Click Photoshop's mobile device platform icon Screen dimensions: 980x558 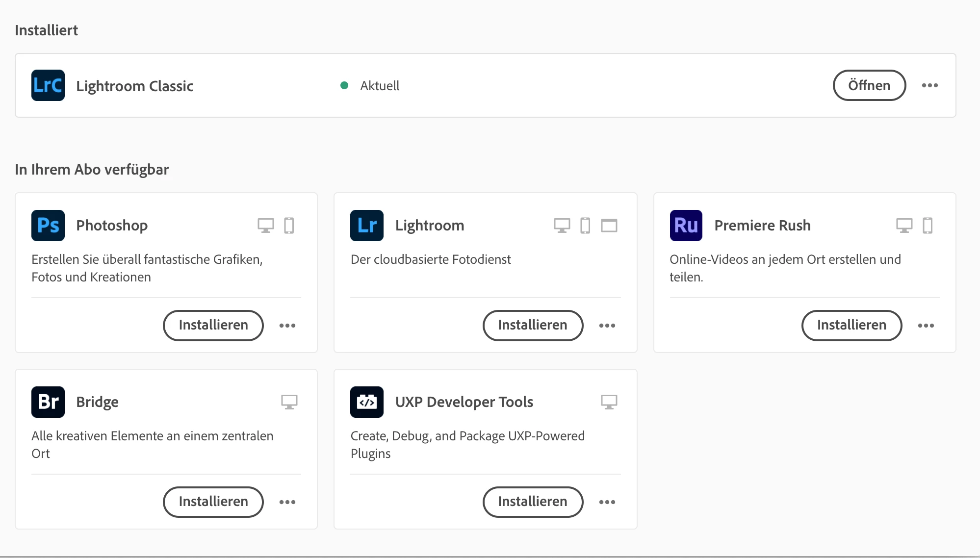(289, 226)
